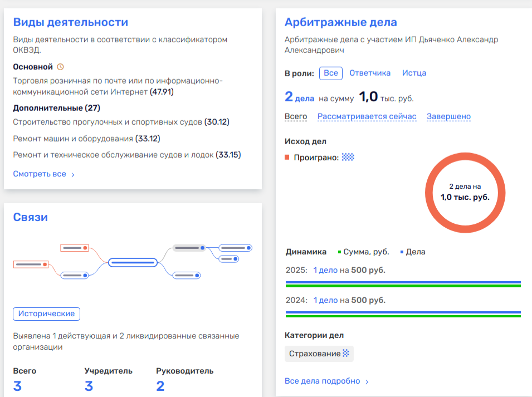Screen dimensions: 532x397
Task: Show Завершено cases
Action: (x=448, y=116)
